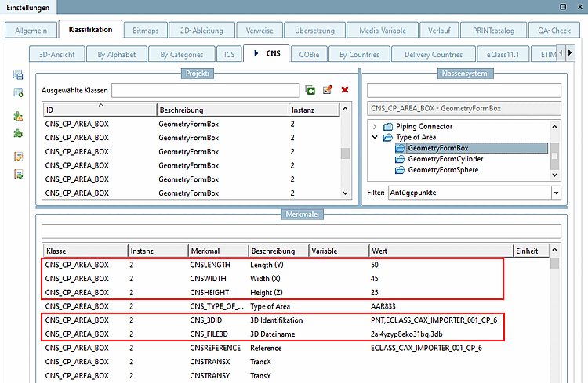Expand the Piping Connector tree node
The height and width of the screenshot is (383, 588).
coord(376,127)
